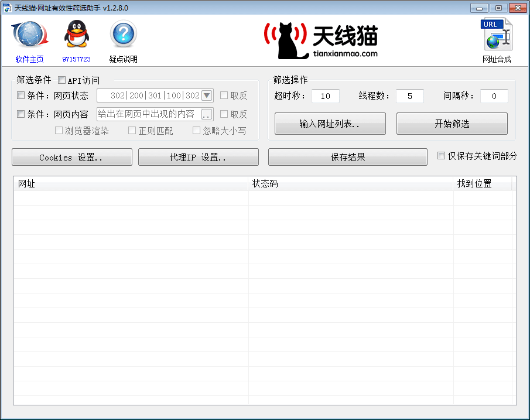This screenshot has width=530, height=420.
Task: Click the 超时秒 input field
Action: tap(326, 96)
